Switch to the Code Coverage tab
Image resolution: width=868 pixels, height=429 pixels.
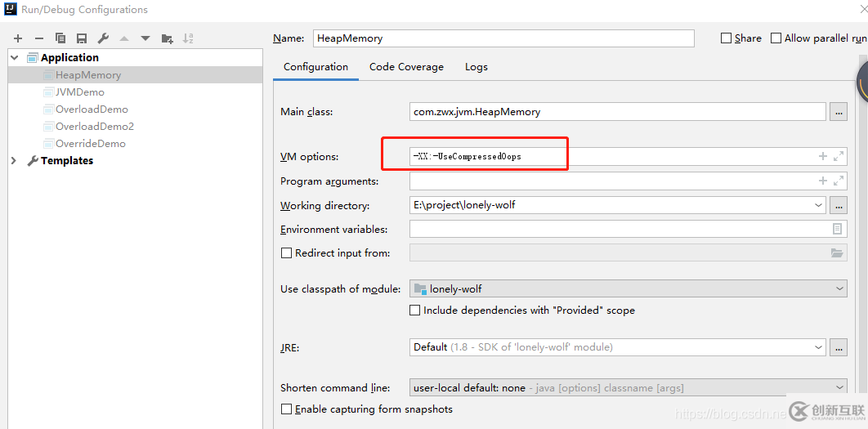point(406,67)
